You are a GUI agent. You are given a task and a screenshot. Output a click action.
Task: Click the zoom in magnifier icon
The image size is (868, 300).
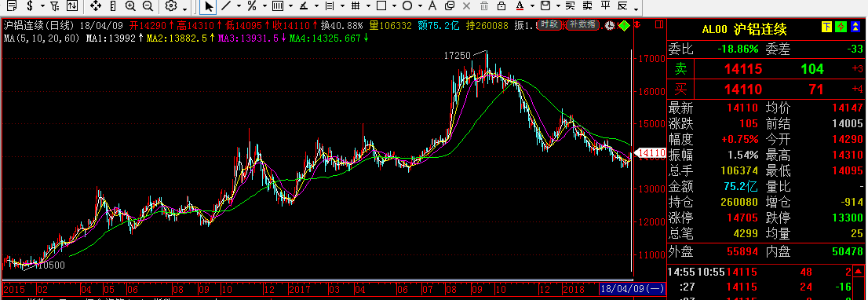tap(130, 6)
